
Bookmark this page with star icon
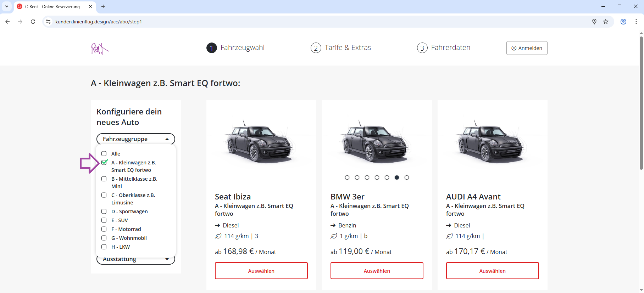[x=606, y=22]
